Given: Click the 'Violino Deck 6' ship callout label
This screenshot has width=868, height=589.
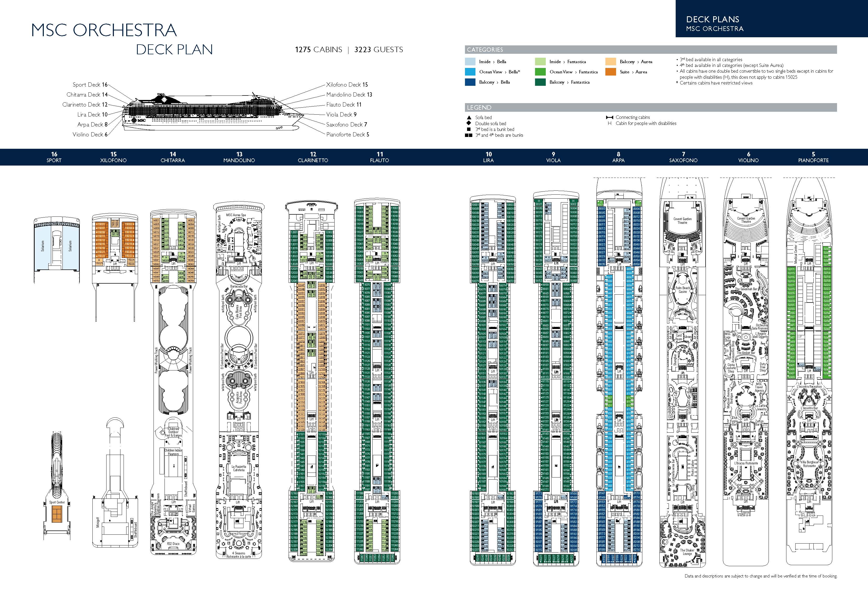Looking at the screenshot, I should coord(90,134).
